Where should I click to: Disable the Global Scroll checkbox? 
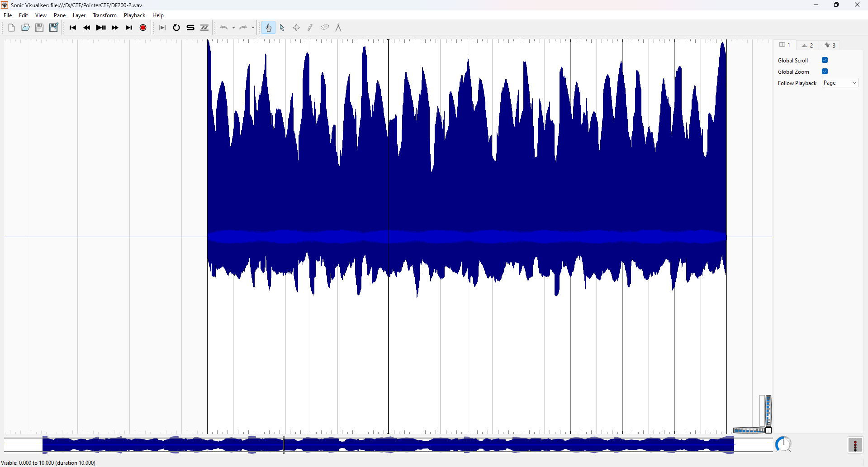[x=825, y=60]
